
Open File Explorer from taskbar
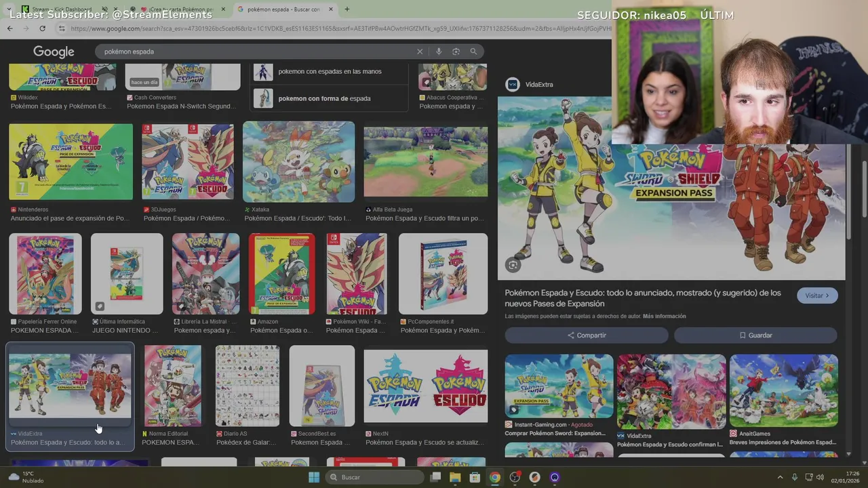455,477
